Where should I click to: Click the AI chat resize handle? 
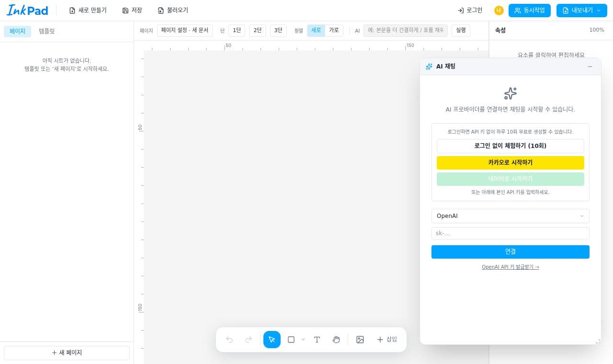(598, 341)
